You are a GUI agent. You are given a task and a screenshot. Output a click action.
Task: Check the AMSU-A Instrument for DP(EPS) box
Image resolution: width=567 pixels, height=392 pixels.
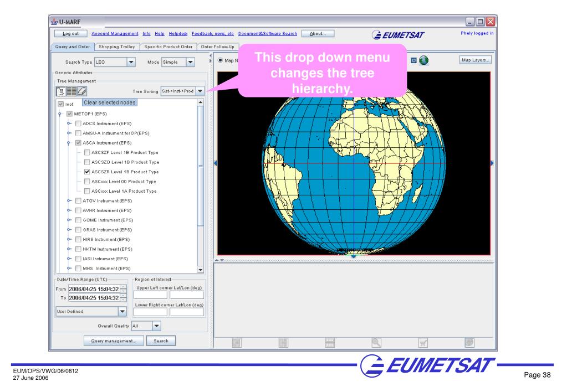78,133
